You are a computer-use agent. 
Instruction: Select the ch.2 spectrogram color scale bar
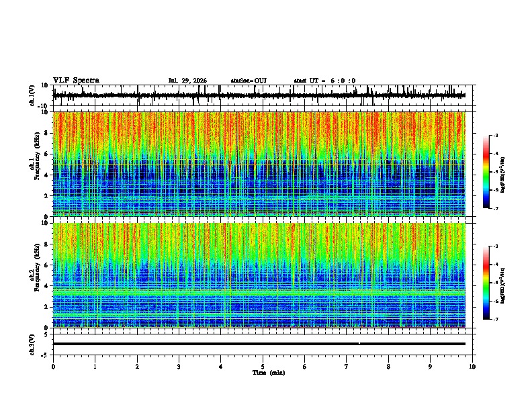(486, 283)
